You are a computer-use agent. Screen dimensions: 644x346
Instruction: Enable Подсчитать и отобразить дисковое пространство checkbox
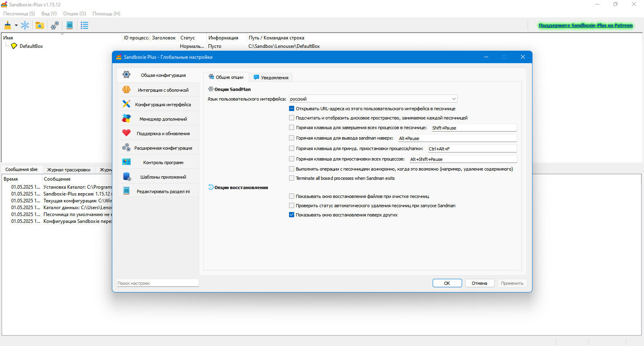point(291,118)
